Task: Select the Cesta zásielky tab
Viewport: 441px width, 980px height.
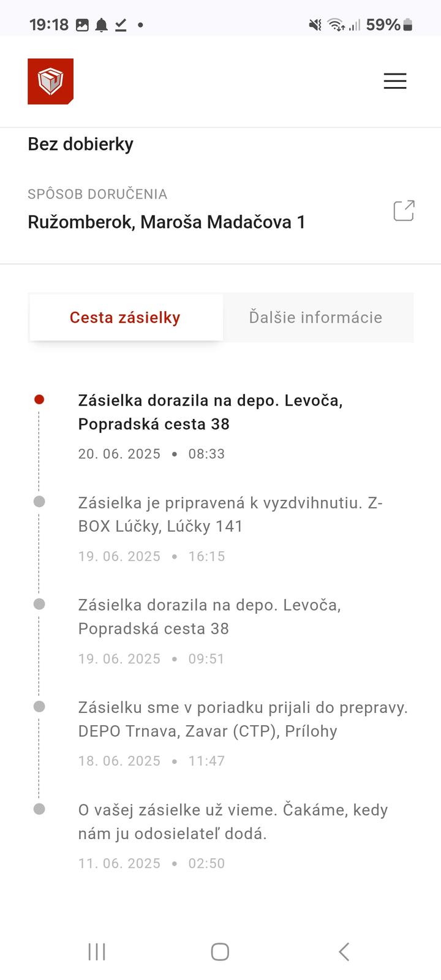Action: (x=125, y=317)
